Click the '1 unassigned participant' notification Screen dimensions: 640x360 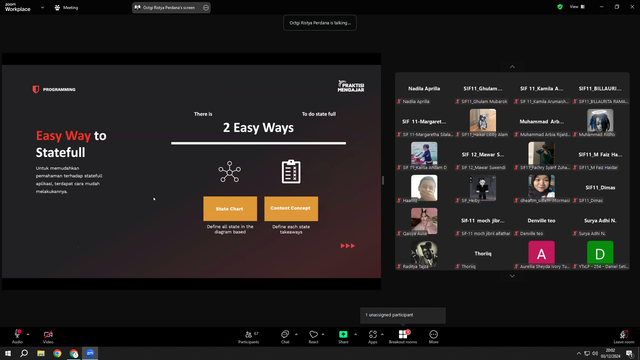[x=403, y=315]
